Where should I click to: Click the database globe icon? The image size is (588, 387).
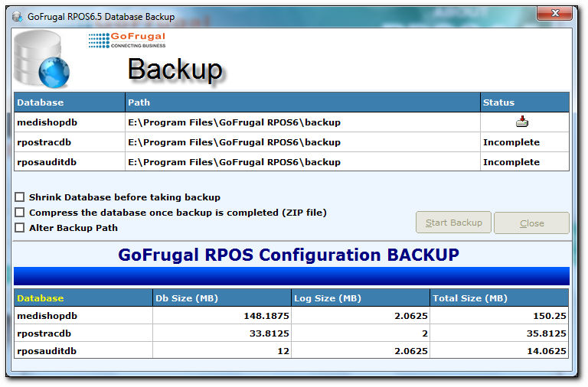(x=41, y=59)
